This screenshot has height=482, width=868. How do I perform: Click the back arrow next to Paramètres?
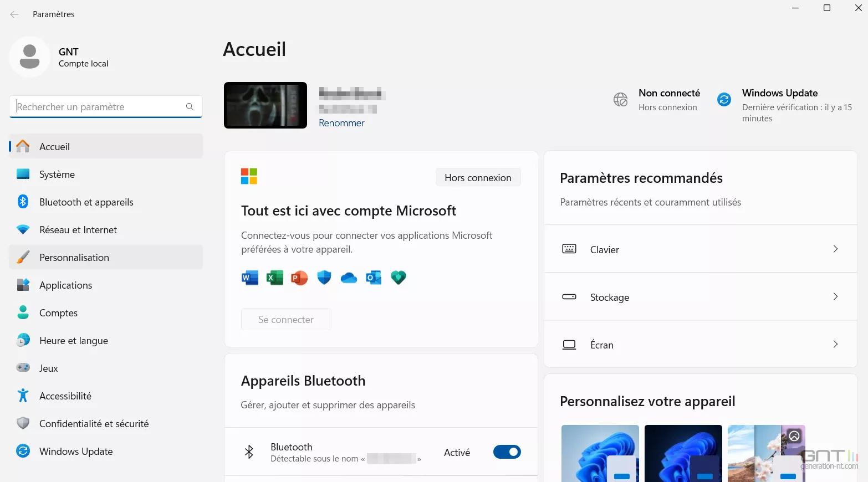[x=14, y=14]
